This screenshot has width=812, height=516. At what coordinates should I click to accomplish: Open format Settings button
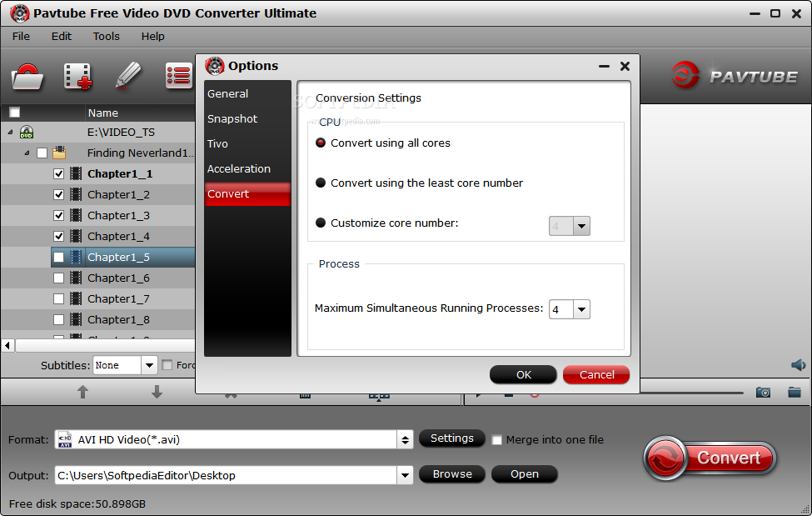[451, 438]
